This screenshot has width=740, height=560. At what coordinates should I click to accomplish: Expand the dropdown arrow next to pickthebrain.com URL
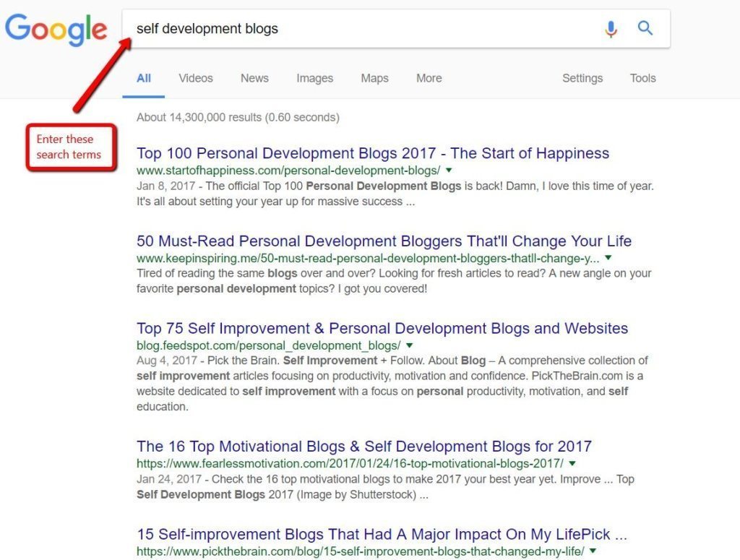(x=593, y=551)
